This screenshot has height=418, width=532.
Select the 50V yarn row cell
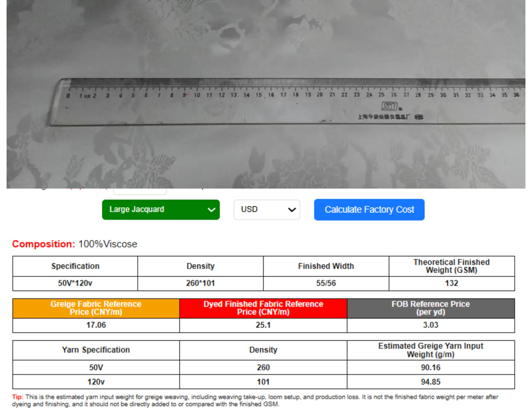click(x=96, y=367)
